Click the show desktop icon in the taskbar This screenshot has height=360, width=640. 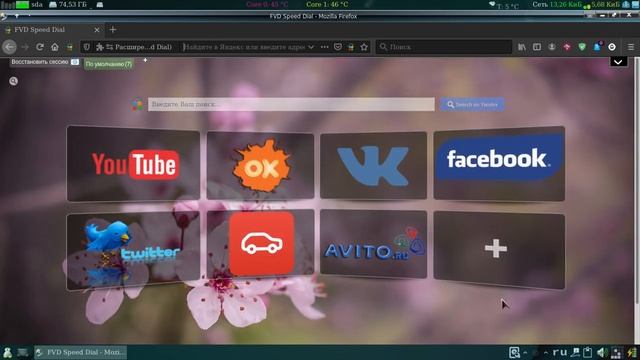click(x=22, y=353)
